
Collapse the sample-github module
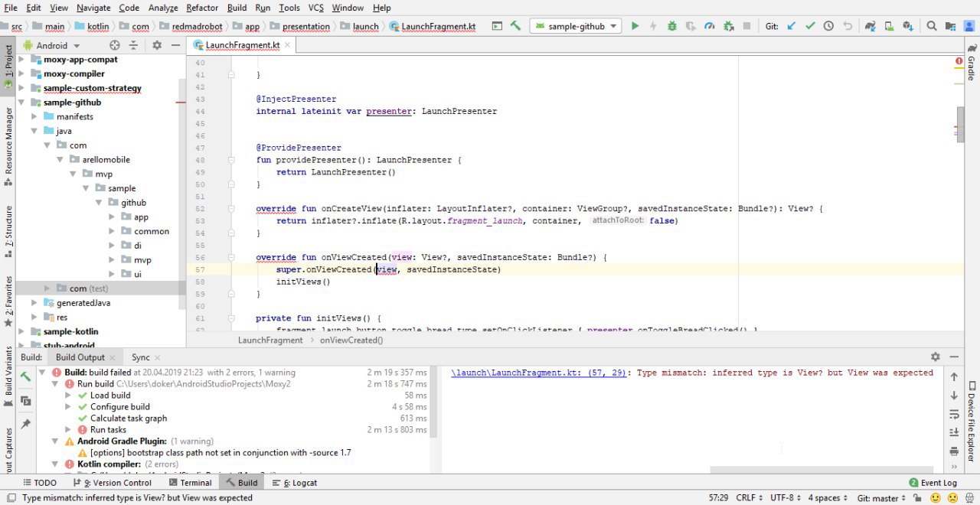[22, 103]
